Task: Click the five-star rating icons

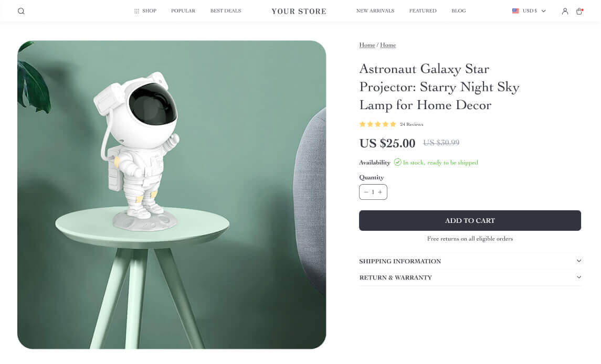Action: tap(377, 124)
